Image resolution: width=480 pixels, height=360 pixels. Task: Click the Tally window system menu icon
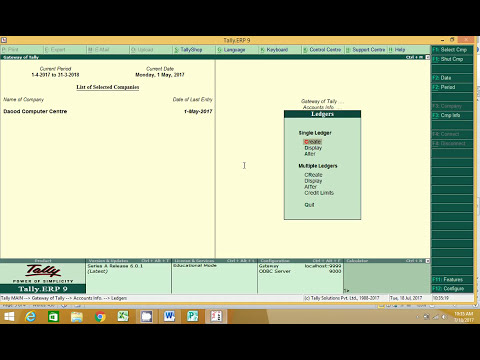(x=4, y=40)
